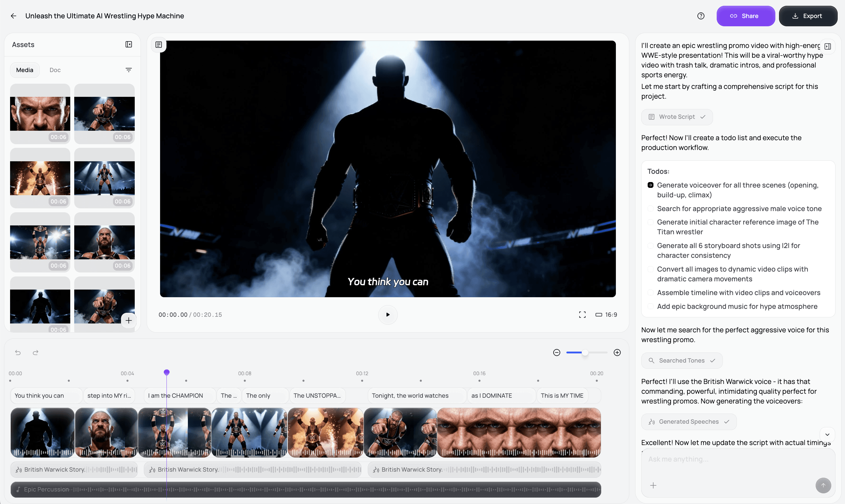Click the timeline zoom slider handle
The image size is (845, 504).
pyautogui.click(x=585, y=352)
